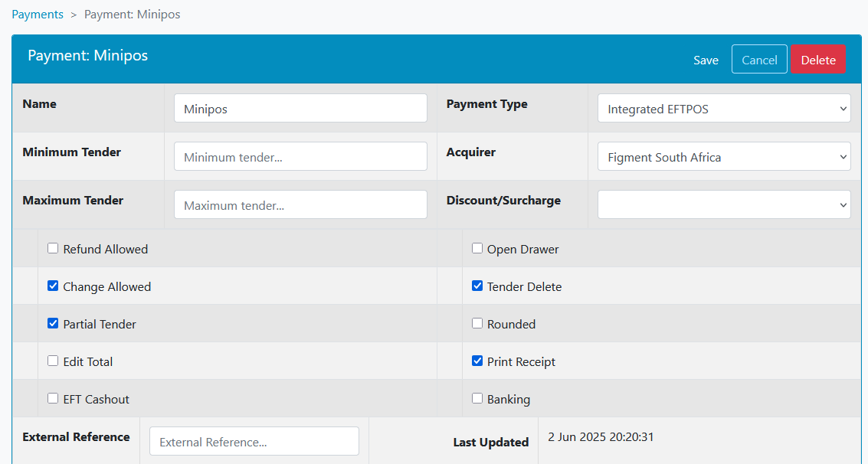This screenshot has height=464, width=868.
Task: Focus the Maximum Tender input
Action: (300, 204)
